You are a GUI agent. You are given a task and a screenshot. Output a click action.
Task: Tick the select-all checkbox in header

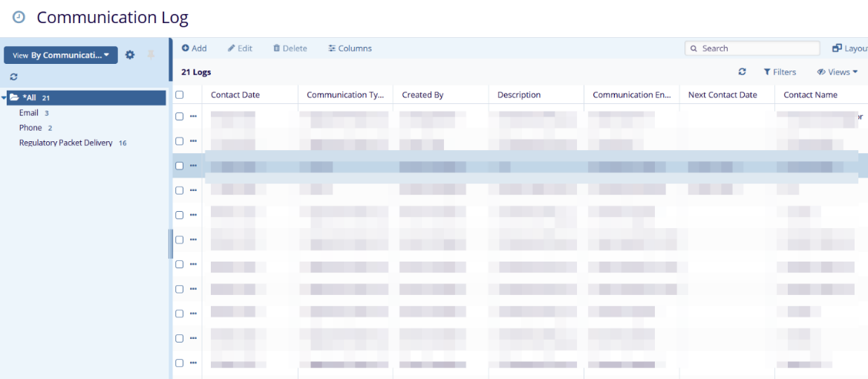point(179,95)
